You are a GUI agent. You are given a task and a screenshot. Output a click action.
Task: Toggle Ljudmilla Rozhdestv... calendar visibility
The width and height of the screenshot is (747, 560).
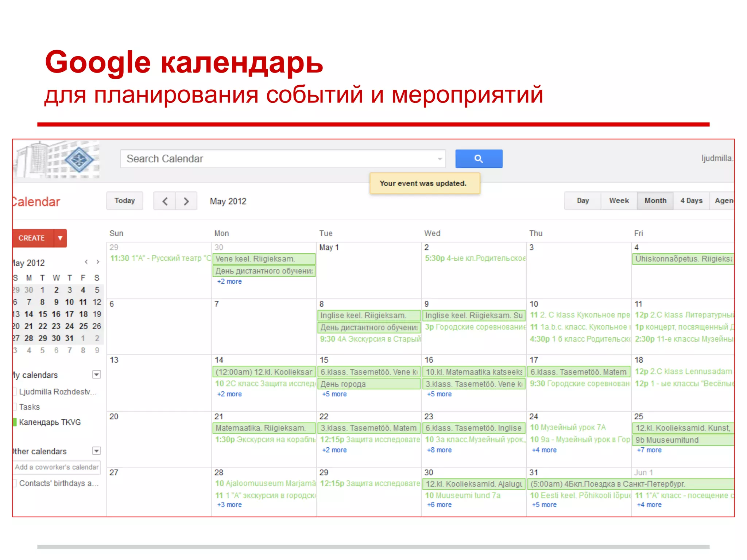15,392
